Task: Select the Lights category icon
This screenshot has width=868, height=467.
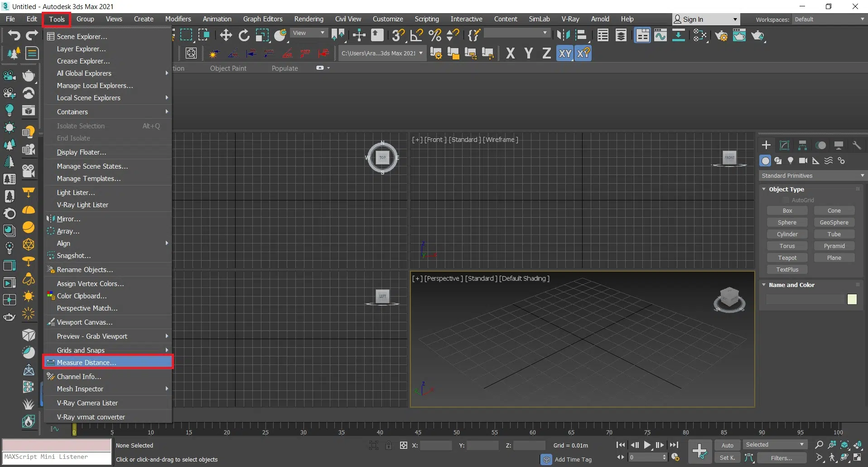Action: tap(791, 161)
